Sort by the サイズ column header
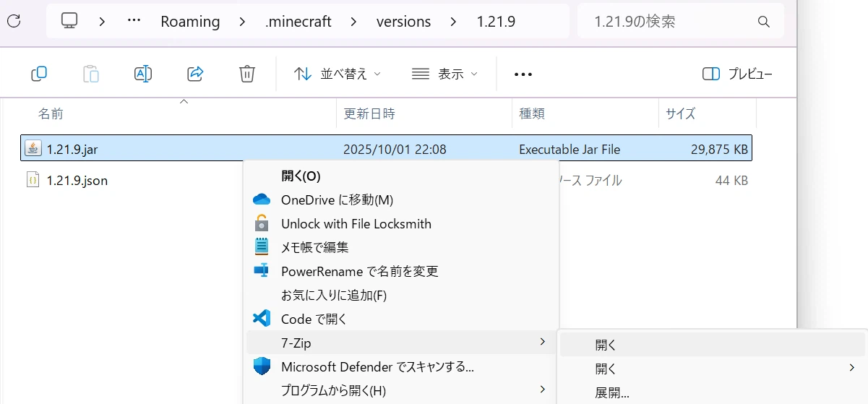868x404 pixels. tap(680, 113)
